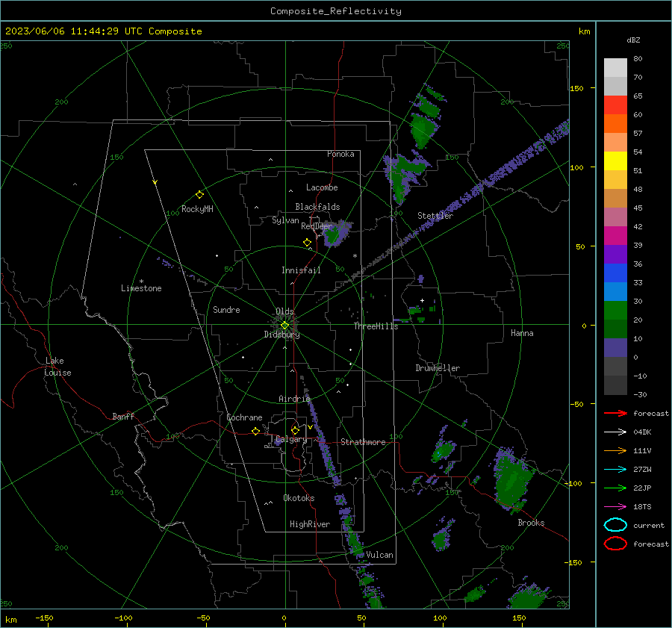Screen dimensions: 672x628
Task: Click the Brooks city label
Action: [x=531, y=523]
